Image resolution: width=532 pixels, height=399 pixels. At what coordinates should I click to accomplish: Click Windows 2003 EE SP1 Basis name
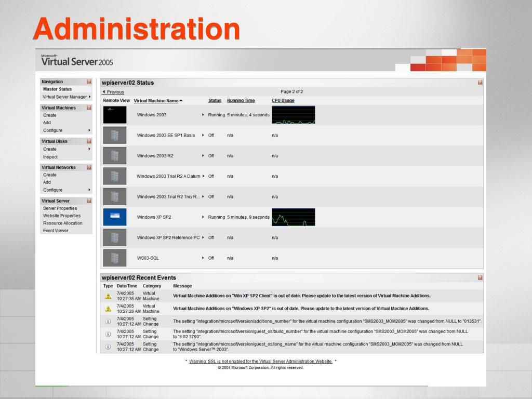(x=166, y=136)
